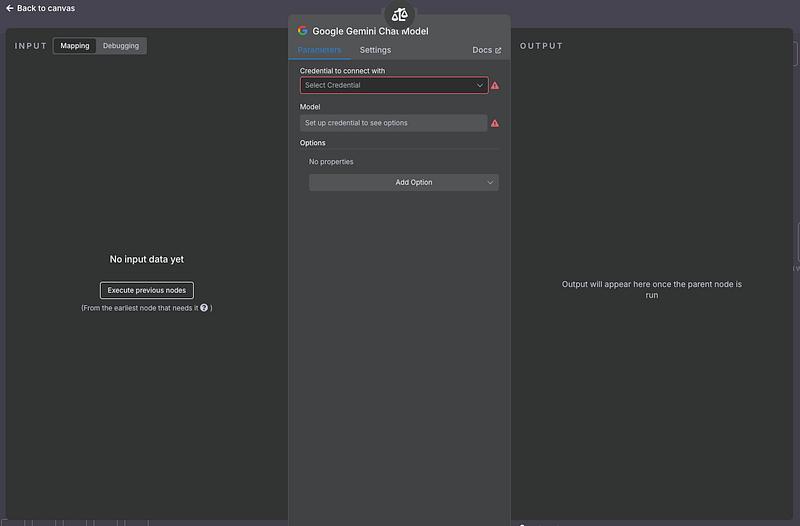Open the Select Credential dropdown

[394, 86]
